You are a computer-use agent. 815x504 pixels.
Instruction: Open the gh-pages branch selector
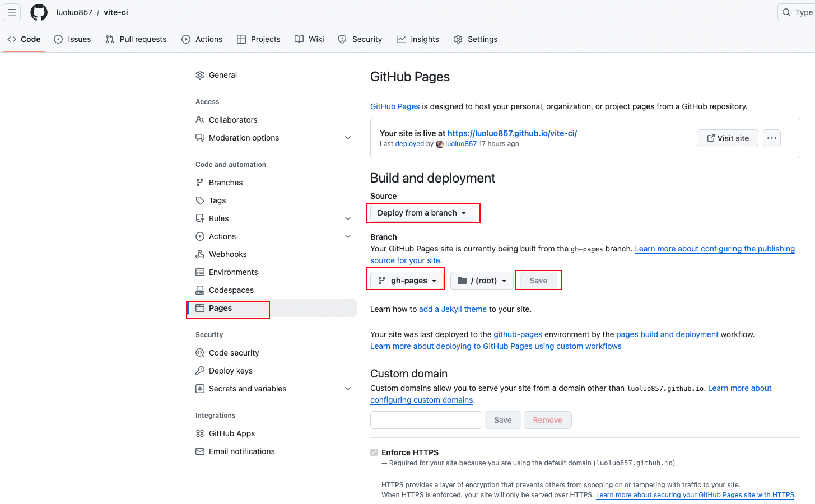coord(407,281)
